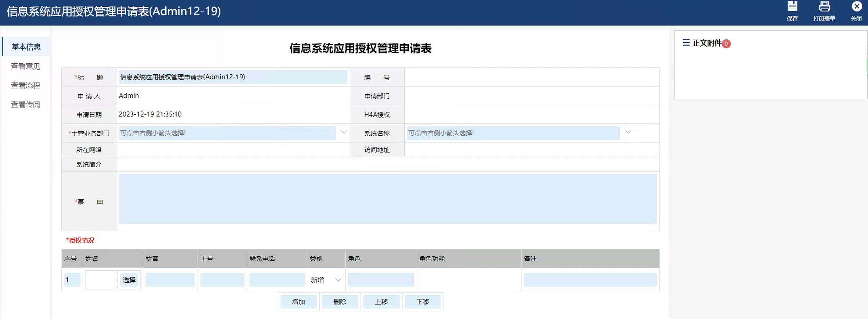Click the 删除 button
Image resolution: width=868 pixels, height=319 pixels.
click(340, 302)
